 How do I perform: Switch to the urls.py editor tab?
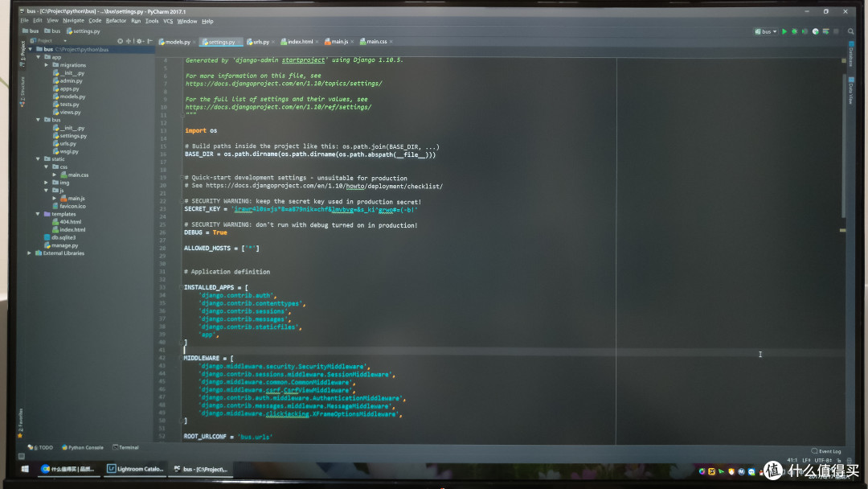[260, 42]
